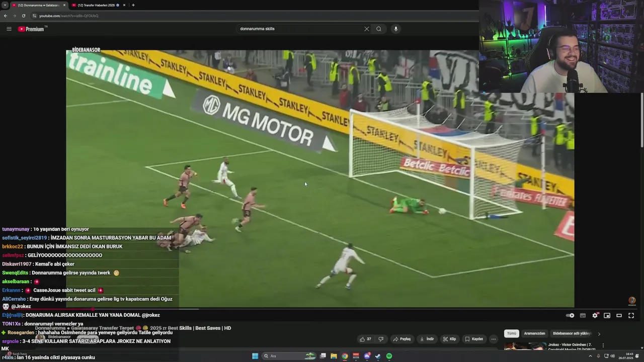Click the video progress bar
The width and height of the screenshot is (644, 362).
(320, 309)
